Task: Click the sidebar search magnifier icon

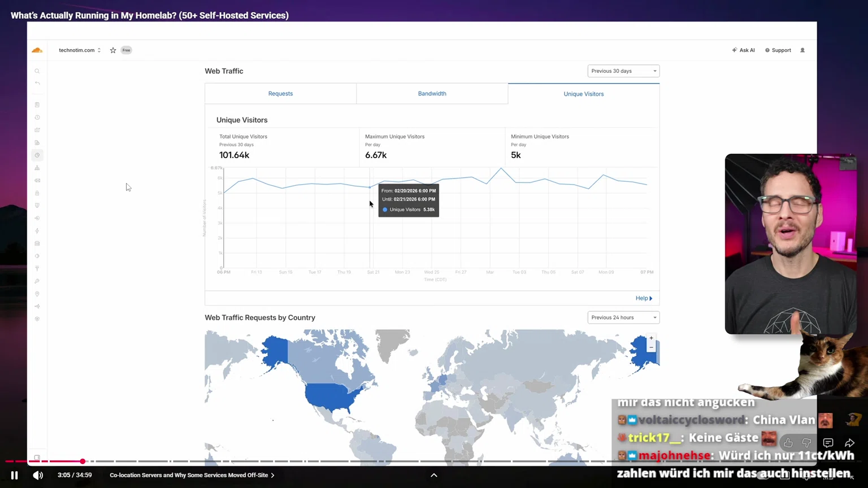Action: [37, 71]
